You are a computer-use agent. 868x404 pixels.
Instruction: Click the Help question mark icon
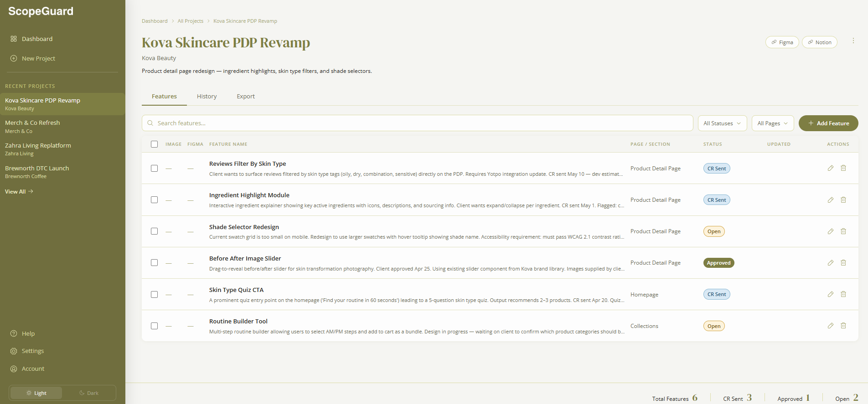(x=14, y=333)
